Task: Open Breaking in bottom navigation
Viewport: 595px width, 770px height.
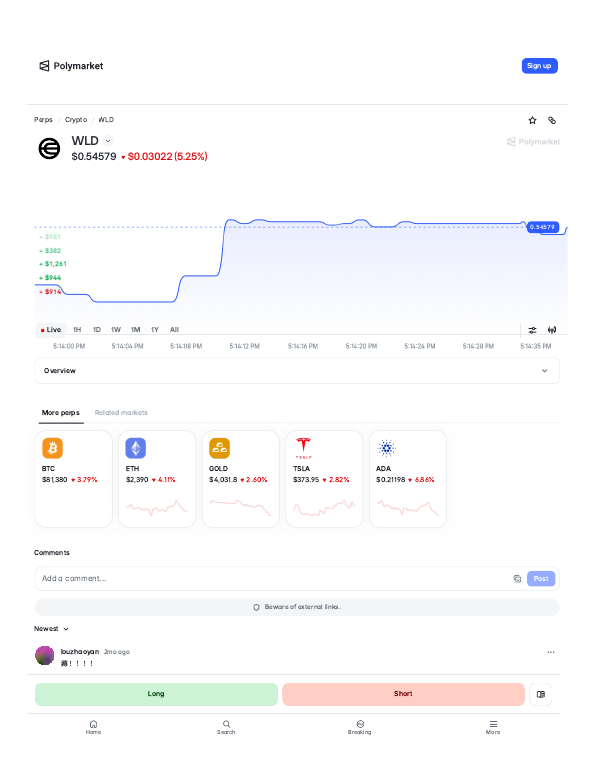Action: [360, 727]
